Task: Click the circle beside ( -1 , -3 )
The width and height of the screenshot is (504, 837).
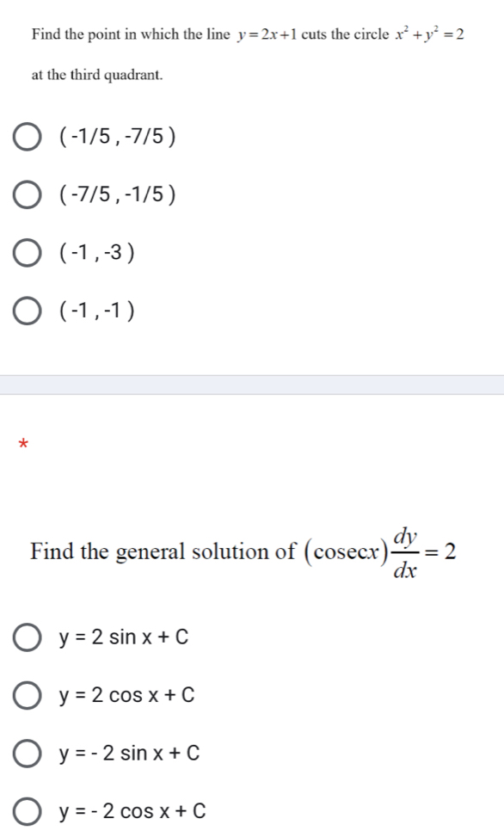Action: (26, 253)
